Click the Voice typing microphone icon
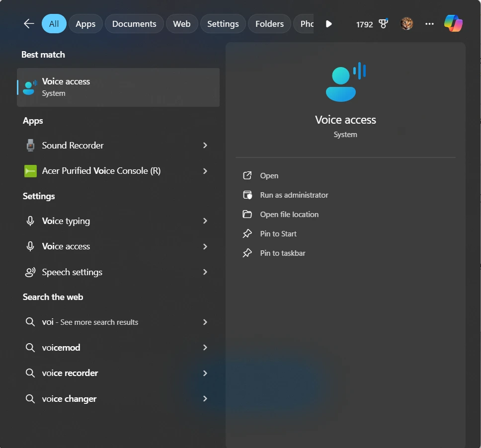 [x=30, y=221]
